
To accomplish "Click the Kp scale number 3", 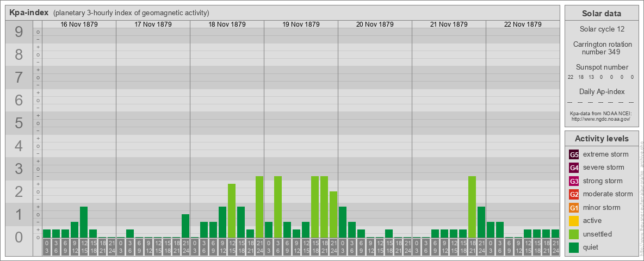I will click(19, 169).
